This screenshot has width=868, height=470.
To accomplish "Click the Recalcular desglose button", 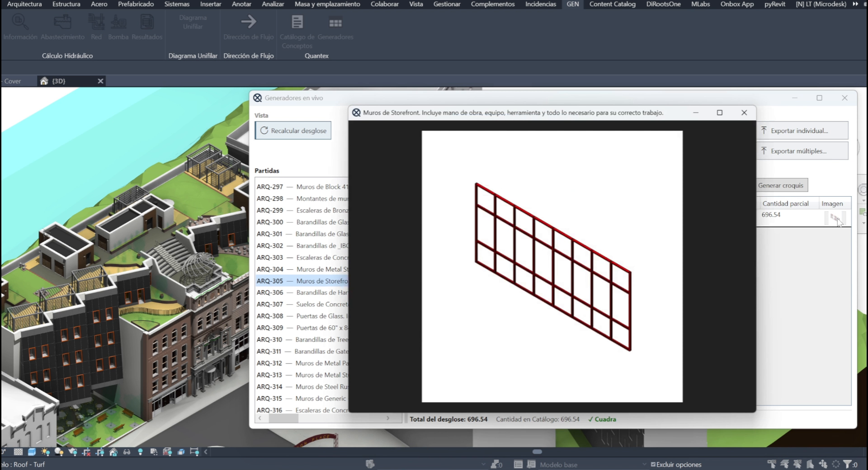I will click(293, 131).
